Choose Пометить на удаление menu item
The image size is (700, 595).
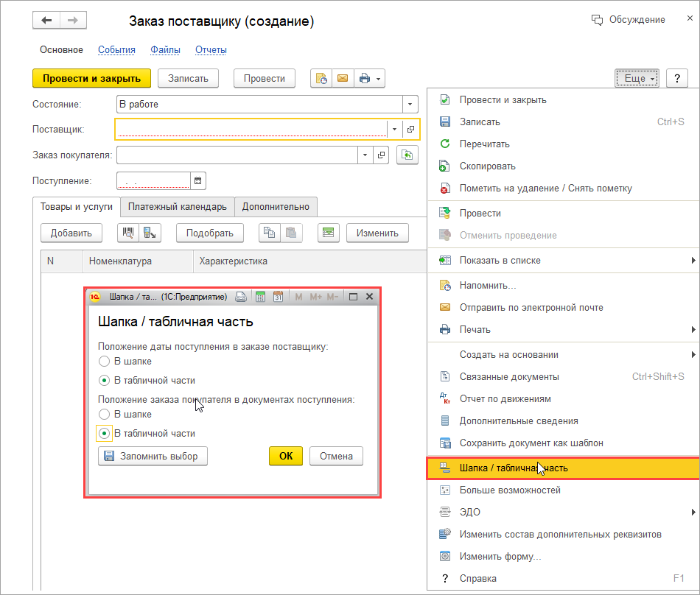click(564, 189)
